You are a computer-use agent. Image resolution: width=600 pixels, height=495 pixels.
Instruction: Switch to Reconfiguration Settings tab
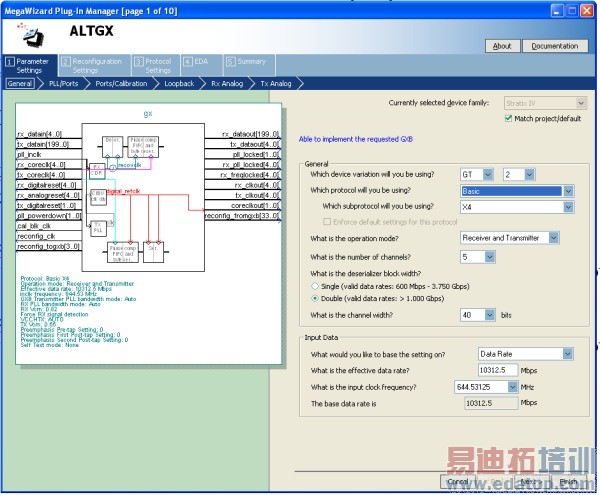(x=95, y=66)
